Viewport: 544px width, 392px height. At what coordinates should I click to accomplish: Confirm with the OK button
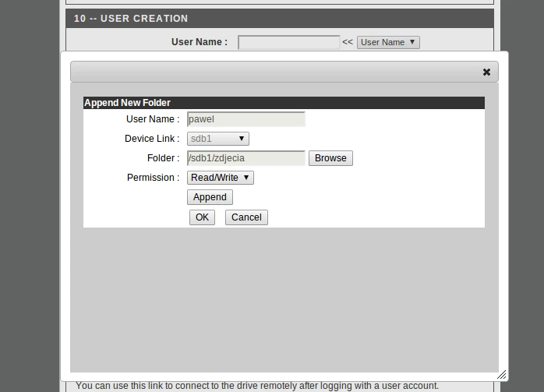pyautogui.click(x=203, y=217)
